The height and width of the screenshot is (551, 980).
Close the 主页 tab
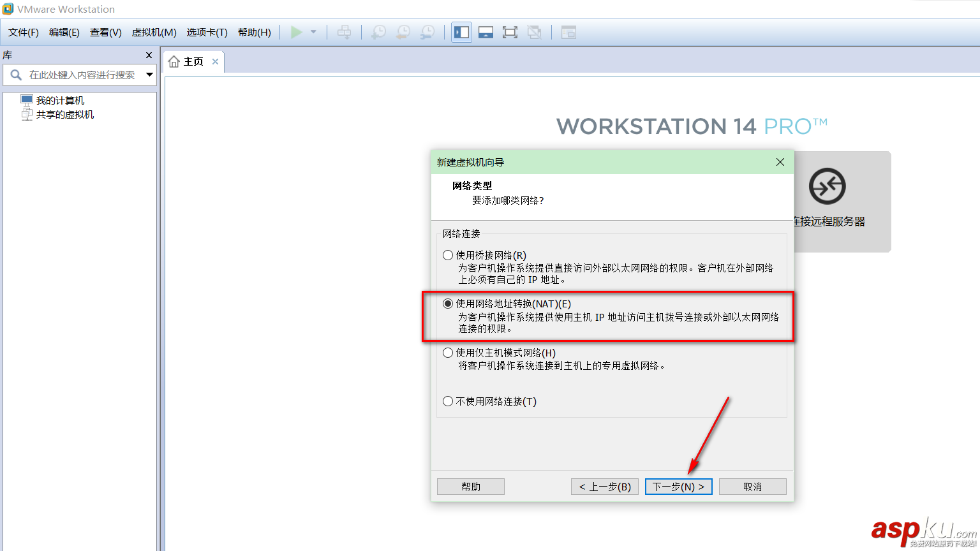(x=216, y=62)
